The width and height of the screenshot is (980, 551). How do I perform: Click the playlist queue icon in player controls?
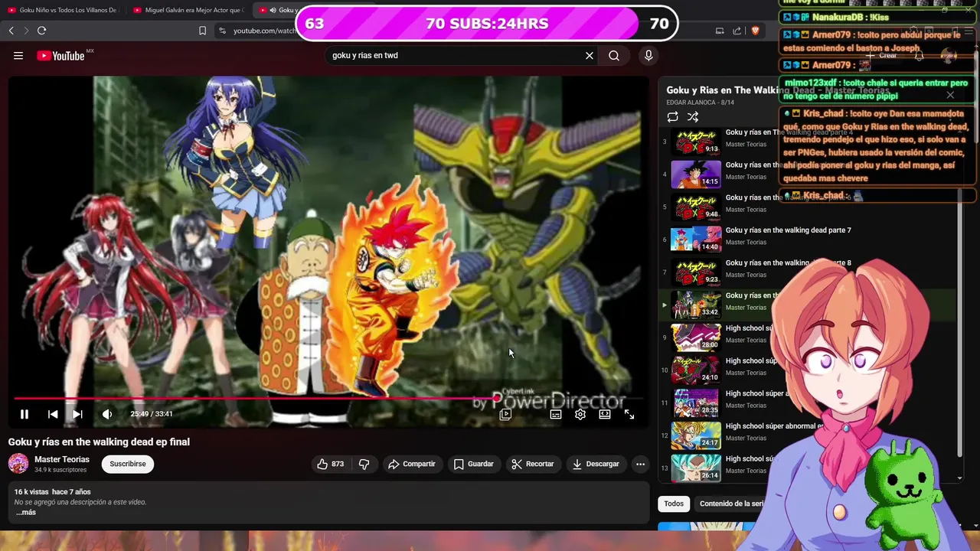point(505,414)
